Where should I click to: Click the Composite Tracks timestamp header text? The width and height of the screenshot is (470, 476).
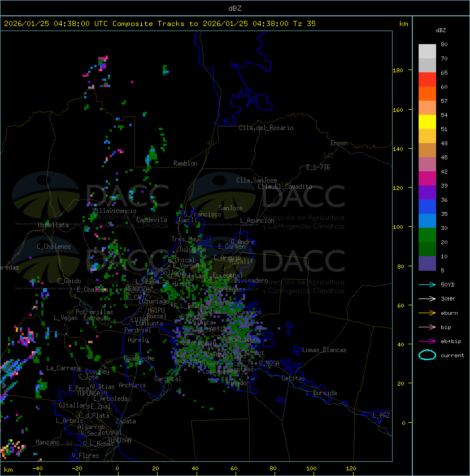tap(160, 24)
